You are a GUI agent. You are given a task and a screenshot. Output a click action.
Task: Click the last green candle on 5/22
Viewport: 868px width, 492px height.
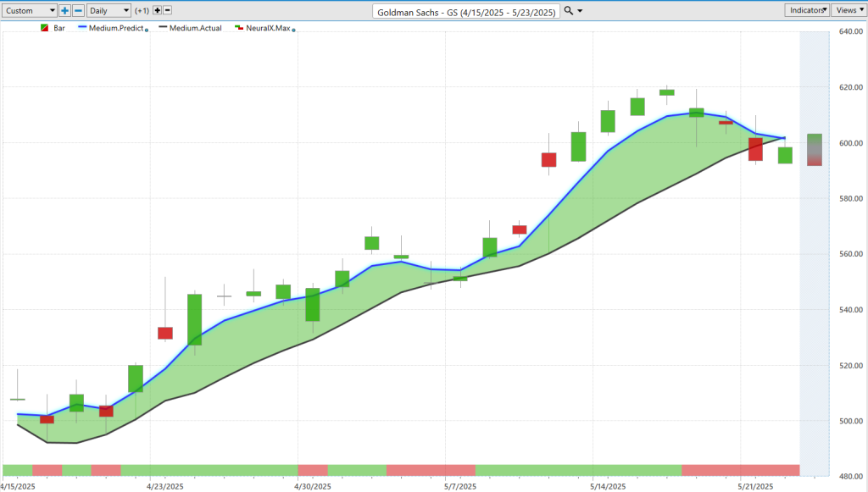pyautogui.click(x=785, y=155)
